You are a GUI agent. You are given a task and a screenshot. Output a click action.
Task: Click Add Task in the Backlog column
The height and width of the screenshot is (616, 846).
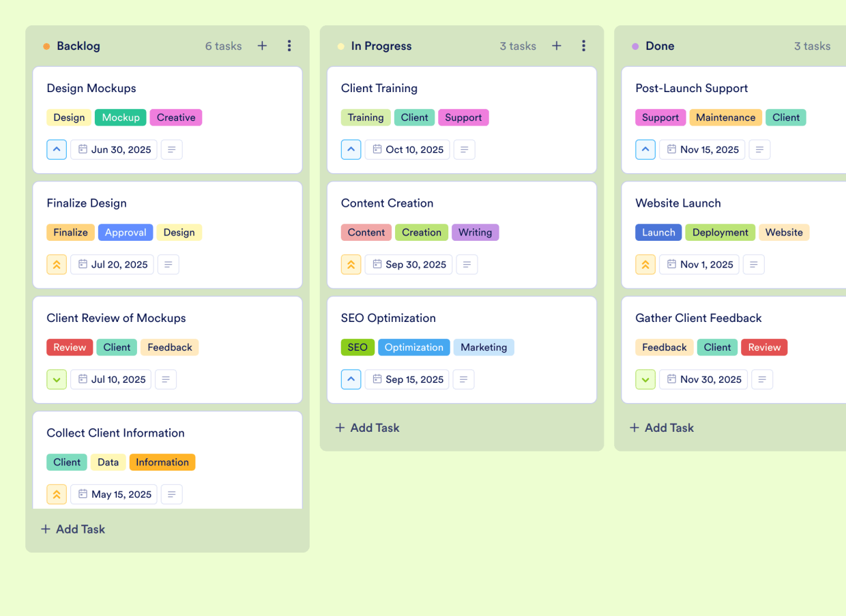(x=73, y=529)
